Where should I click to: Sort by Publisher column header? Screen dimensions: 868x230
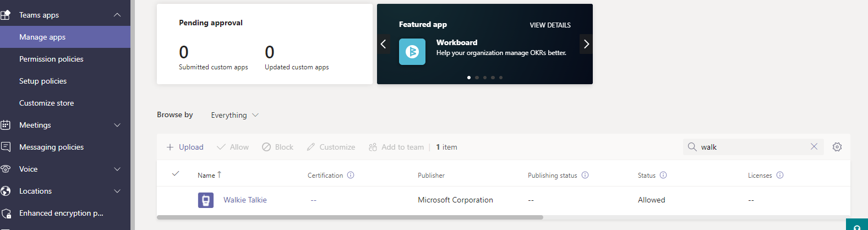tap(431, 175)
